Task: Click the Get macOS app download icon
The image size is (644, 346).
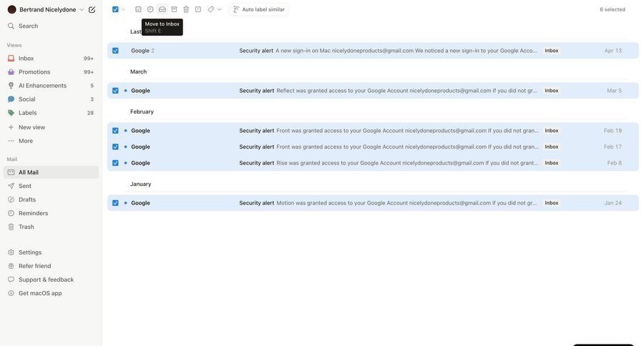Action: [11, 293]
